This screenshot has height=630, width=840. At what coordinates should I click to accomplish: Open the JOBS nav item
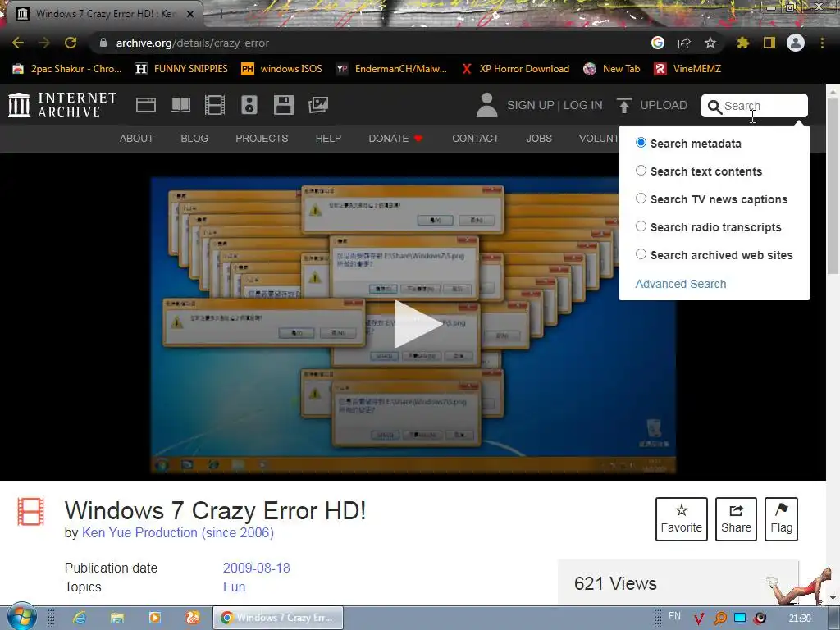point(539,138)
